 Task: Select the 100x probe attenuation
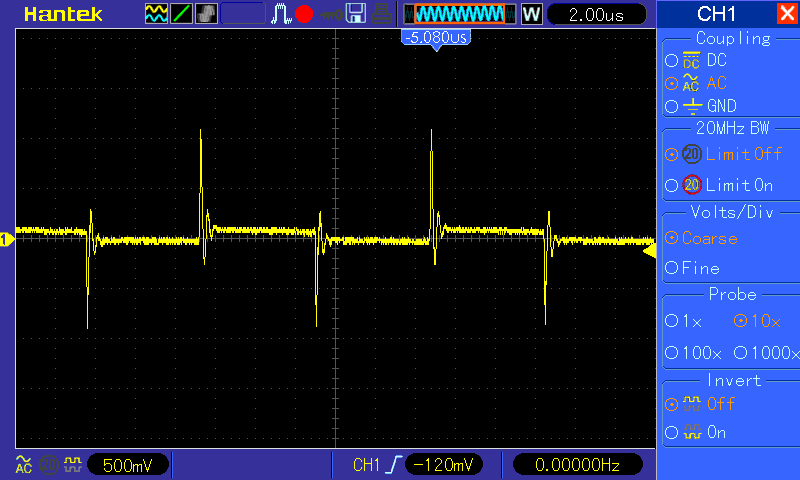click(x=693, y=352)
